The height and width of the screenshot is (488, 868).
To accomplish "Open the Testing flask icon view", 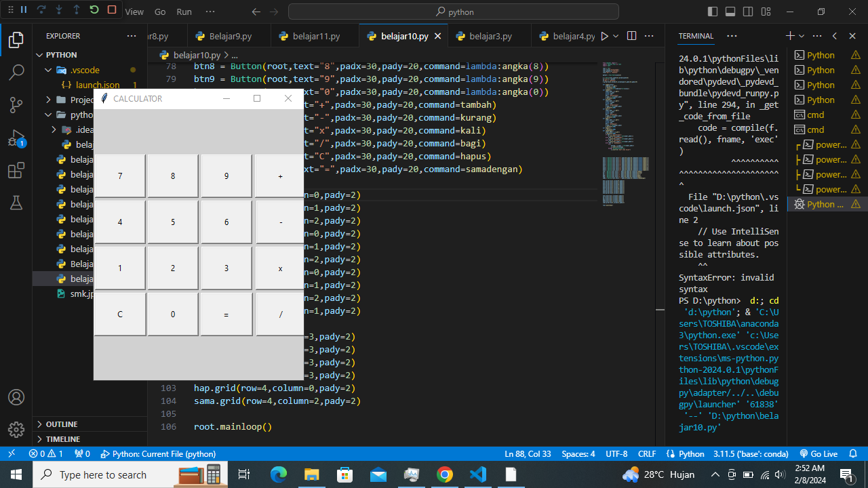I will click(16, 203).
